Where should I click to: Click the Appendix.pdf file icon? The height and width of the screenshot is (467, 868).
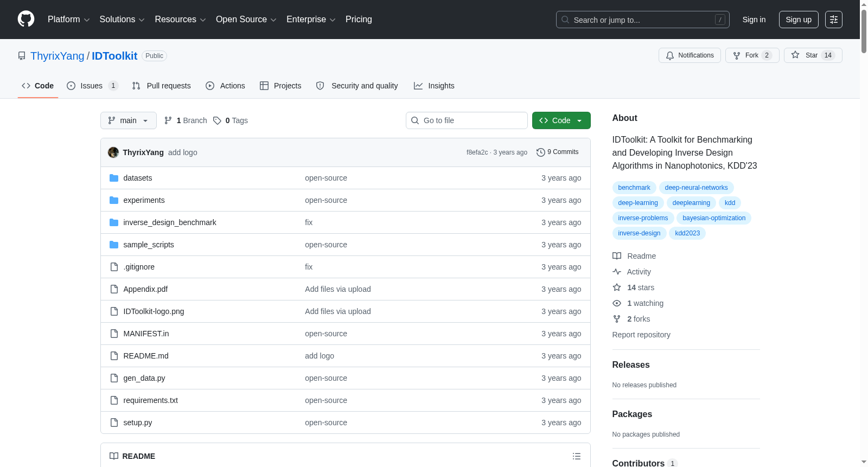coord(114,289)
